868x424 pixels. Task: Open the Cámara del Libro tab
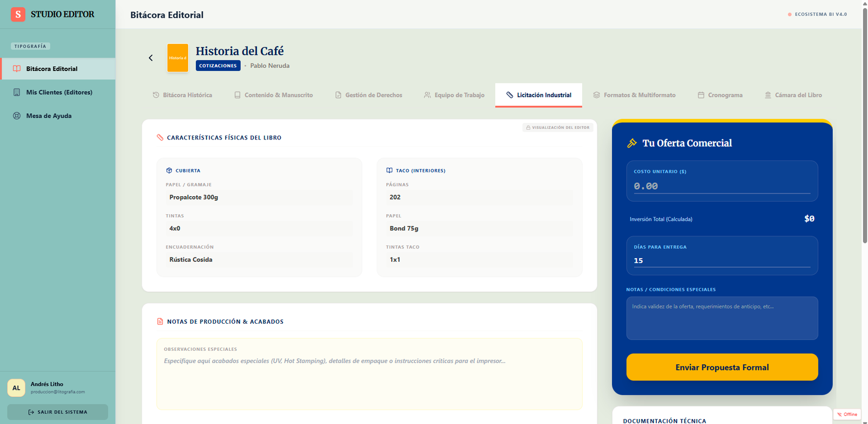(793, 95)
